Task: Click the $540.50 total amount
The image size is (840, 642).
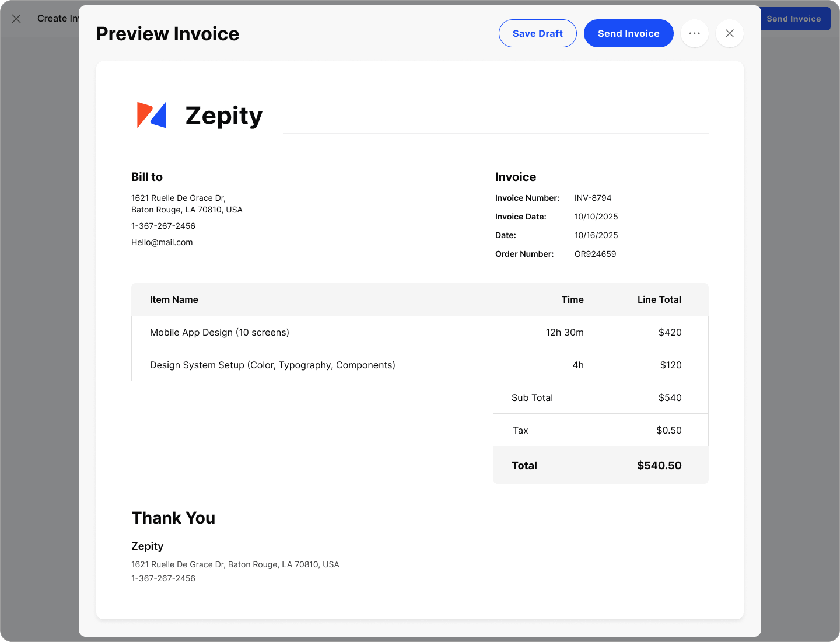Action: [659, 465]
